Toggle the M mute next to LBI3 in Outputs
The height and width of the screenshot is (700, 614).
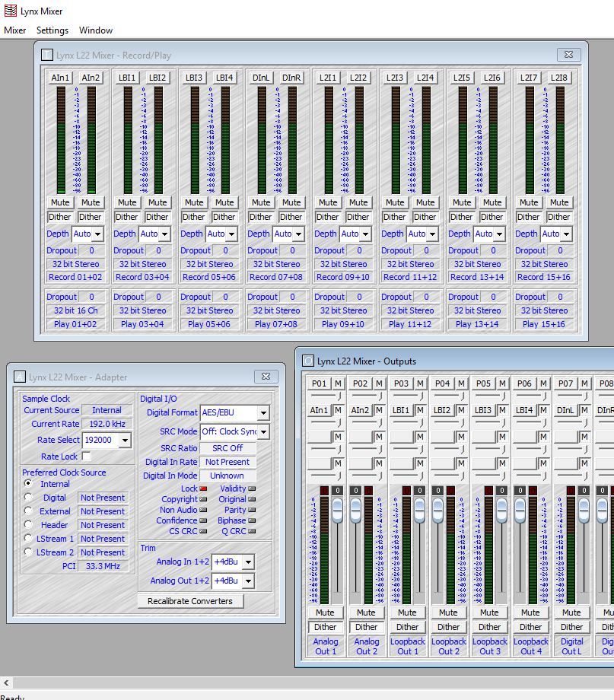502,410
